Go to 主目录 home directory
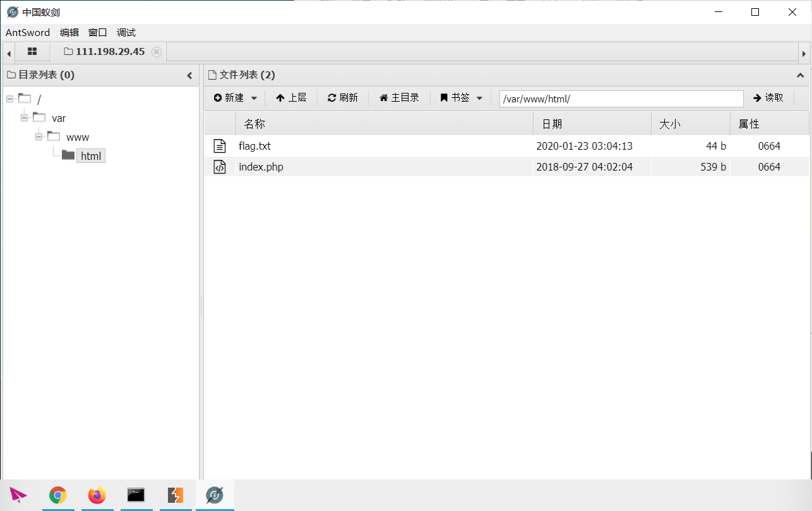Screen dimensions: 812x511 coord(399,98)
